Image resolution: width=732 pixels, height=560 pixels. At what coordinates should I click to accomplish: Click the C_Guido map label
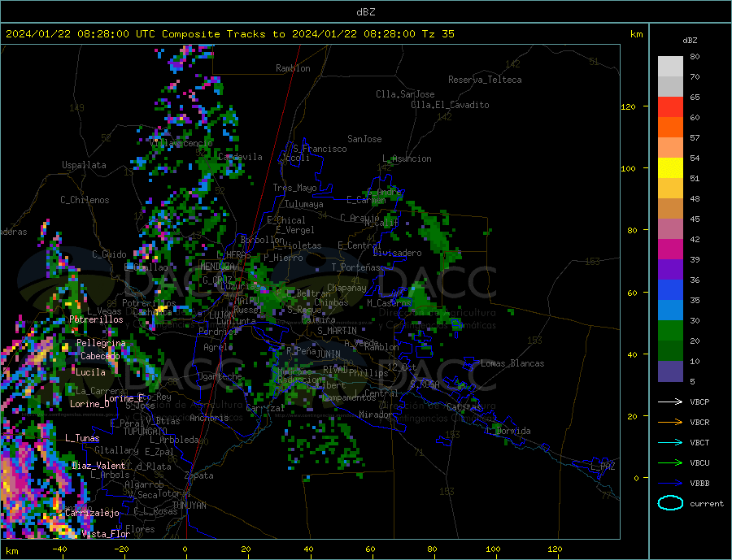point(109,254)
